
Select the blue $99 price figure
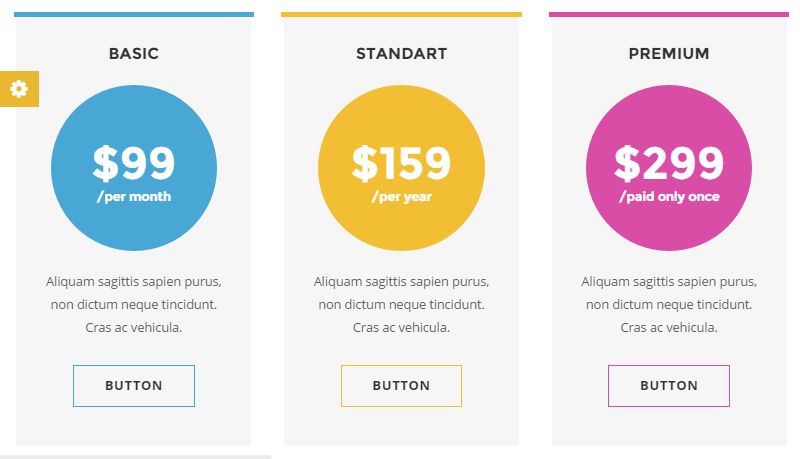tap(134, 163)
